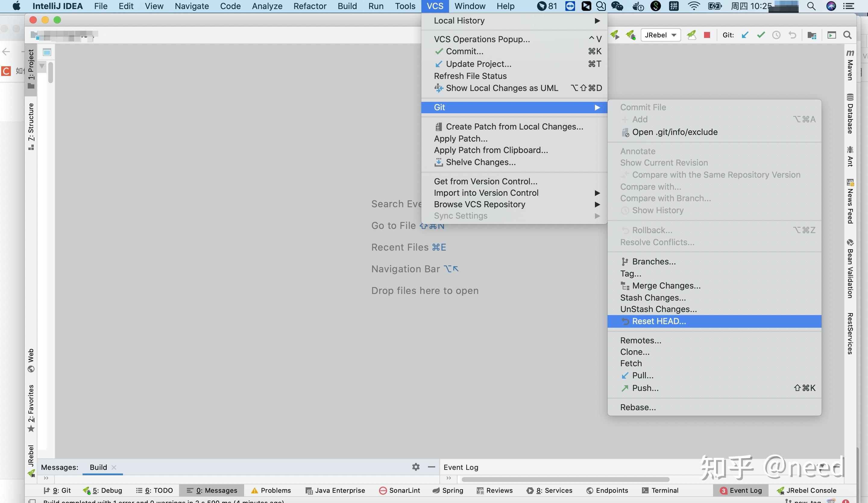Viewport: 868px width, 503px height.
Task: Click the Run Anything toolbar icon
Action: point(832,35)
